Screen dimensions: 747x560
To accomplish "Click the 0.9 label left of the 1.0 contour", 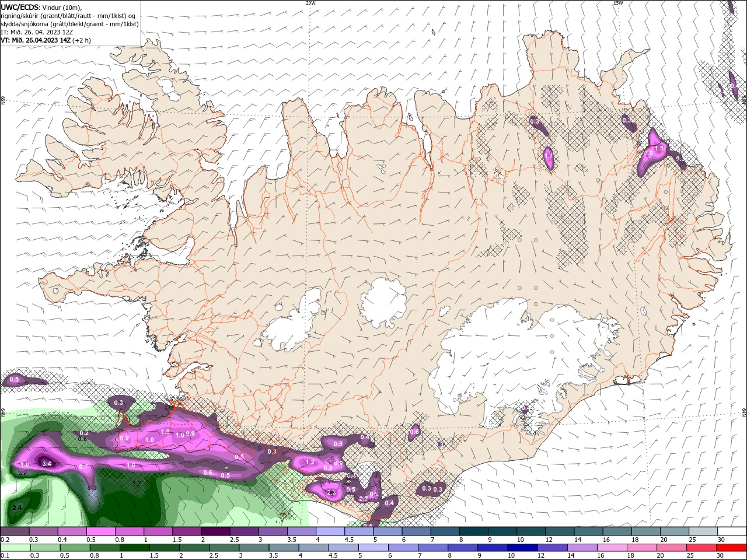I will (124, 438).
